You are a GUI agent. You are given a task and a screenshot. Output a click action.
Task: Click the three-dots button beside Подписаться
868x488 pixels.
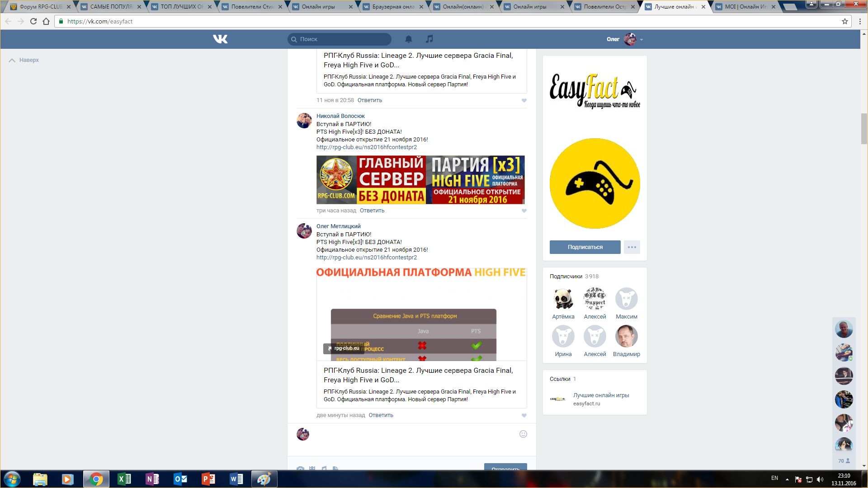632,247
